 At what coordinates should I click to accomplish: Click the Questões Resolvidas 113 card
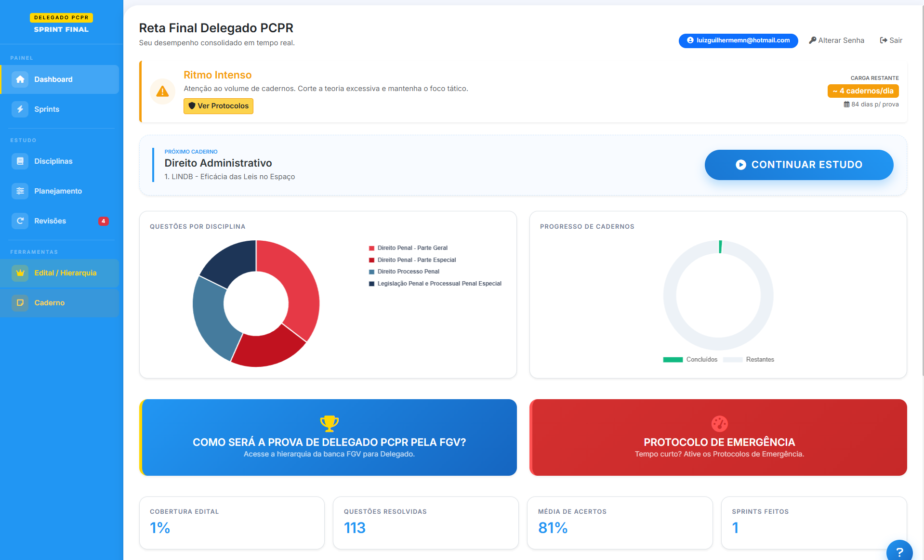tap(425, 523)
